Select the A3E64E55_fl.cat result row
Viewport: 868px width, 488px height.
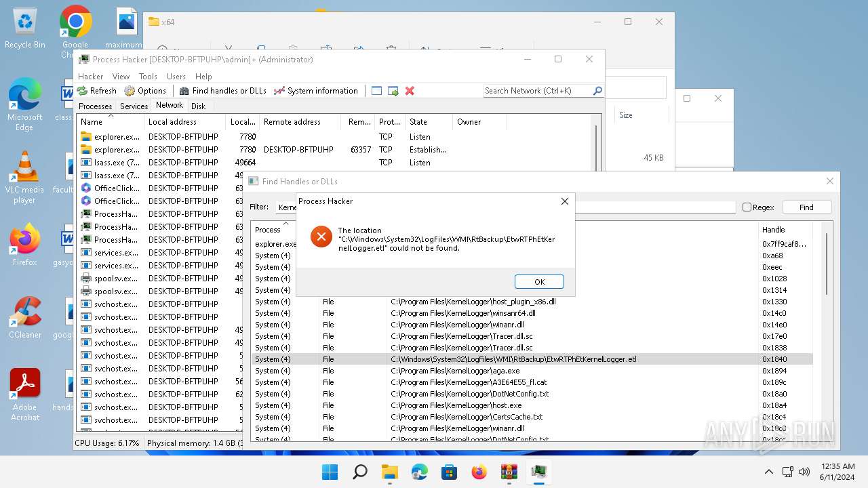click(x=532, y=382)
